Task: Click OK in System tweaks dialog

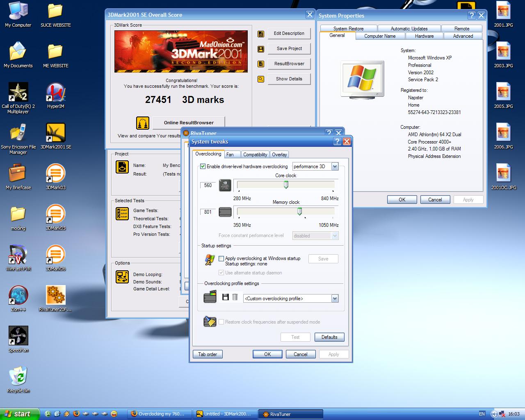Action: point(267,354)
